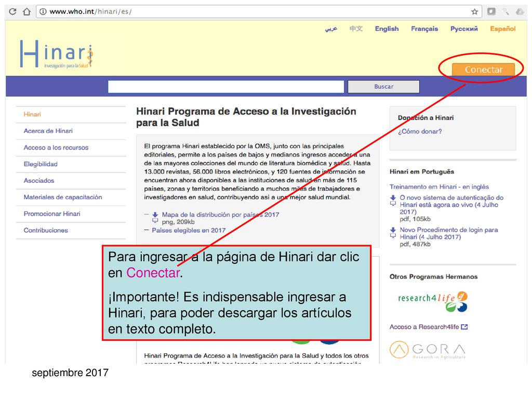The image size is (532, 399).
Task: Open O novo sistema de autenticação PDF link
Action: pos(451,205)
